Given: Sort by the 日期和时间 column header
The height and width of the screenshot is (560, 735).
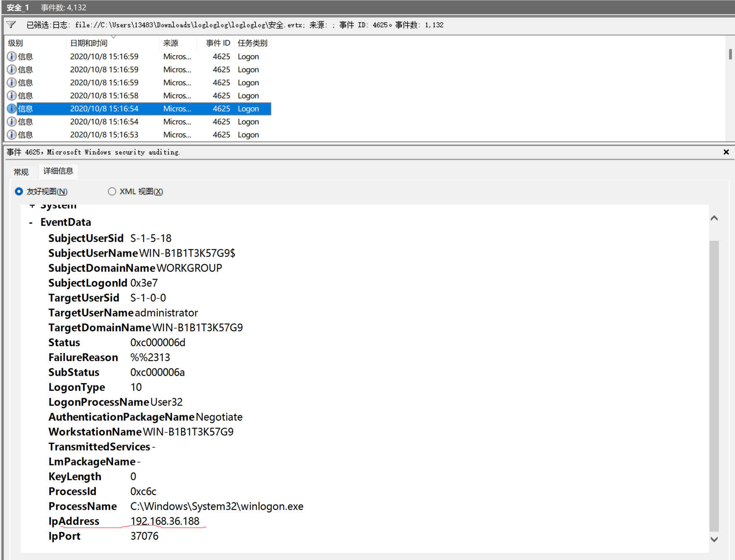Looking at the screenshot, I should coord(89,43).
